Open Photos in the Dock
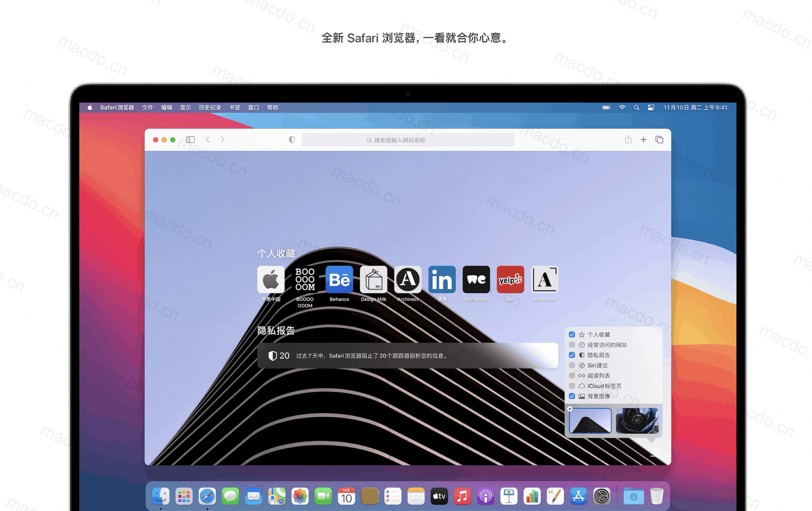This screenshot has width=812, height=511. coord(300,496)
